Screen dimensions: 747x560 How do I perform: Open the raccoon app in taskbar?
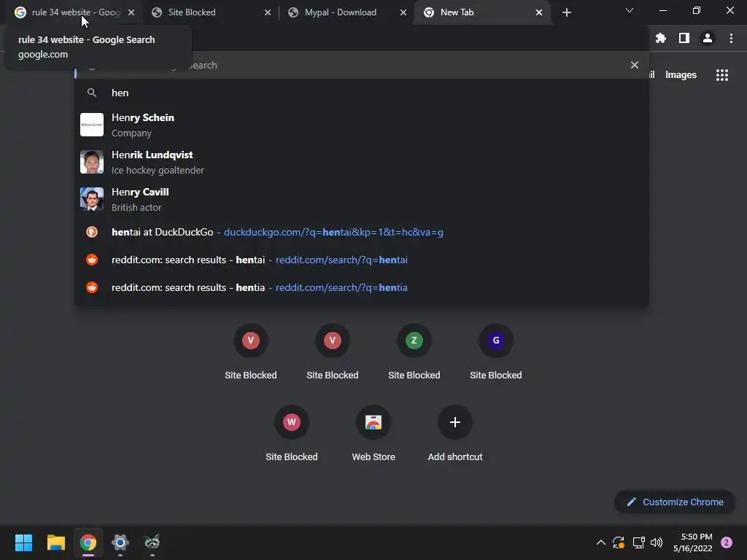coord(152,542)
